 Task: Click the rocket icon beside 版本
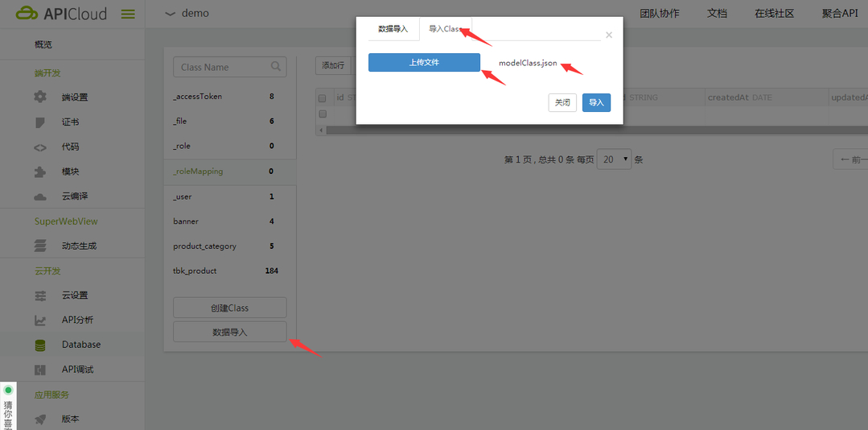pos(40,420)
